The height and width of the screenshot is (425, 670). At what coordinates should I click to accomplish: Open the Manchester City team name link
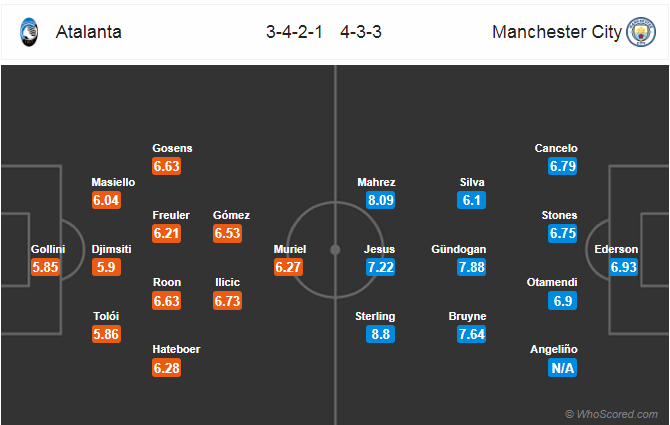pyautogui.click(x=556, y=32)
